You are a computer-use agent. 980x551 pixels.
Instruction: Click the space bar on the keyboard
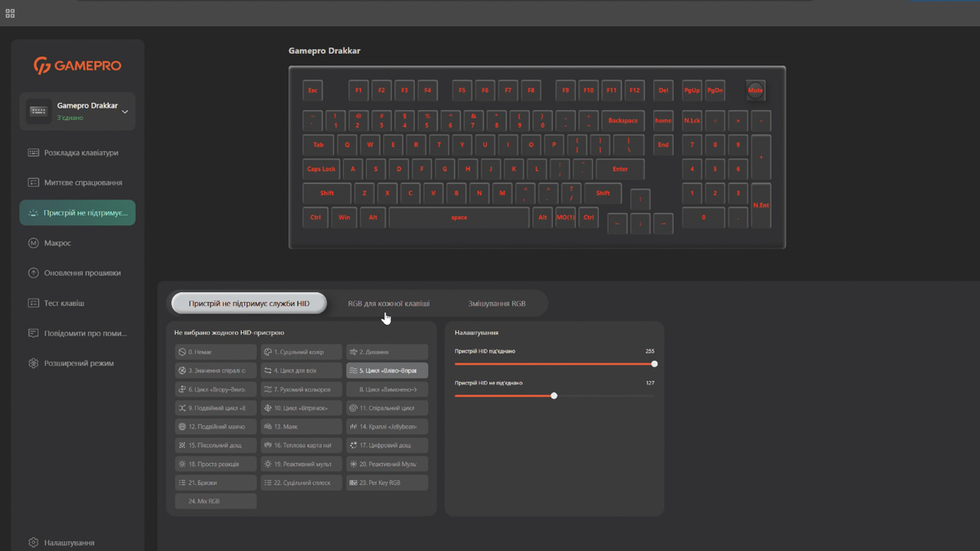tap(459, 218)
